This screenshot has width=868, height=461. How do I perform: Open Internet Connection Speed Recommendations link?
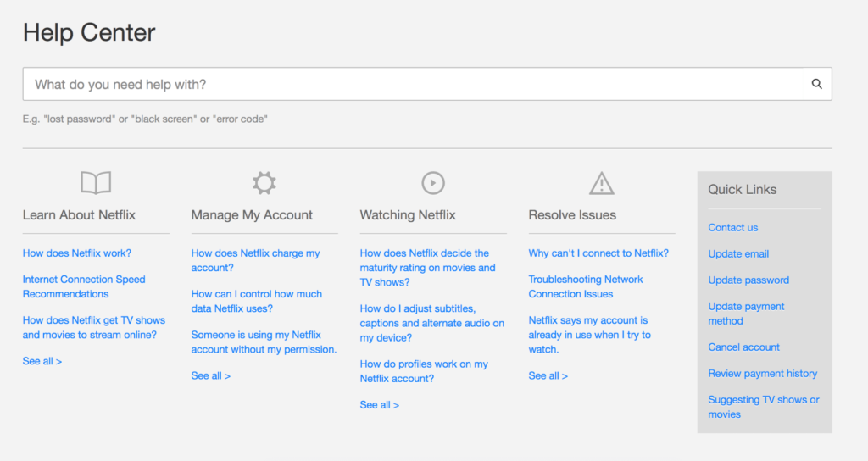tap(84, 286)
